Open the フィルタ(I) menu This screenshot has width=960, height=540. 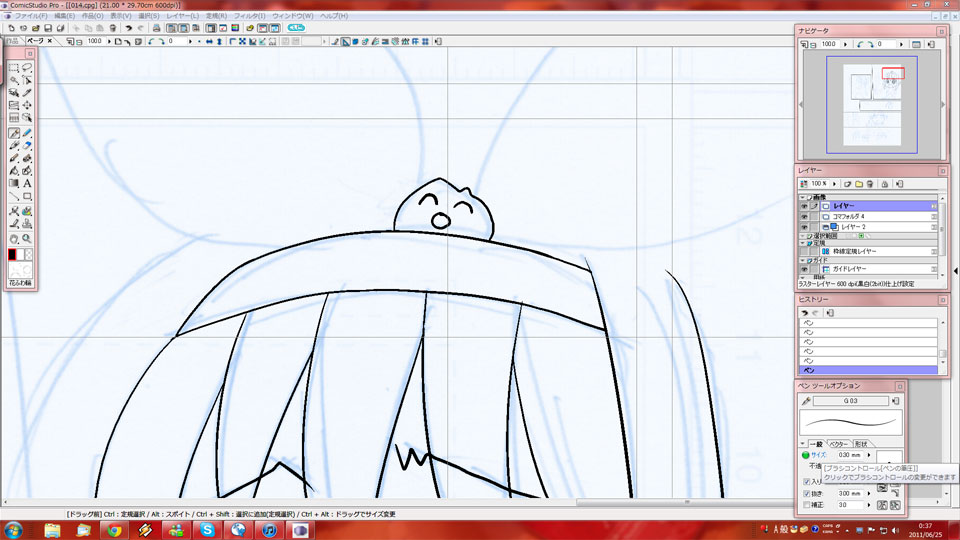[x=250, y=16]
